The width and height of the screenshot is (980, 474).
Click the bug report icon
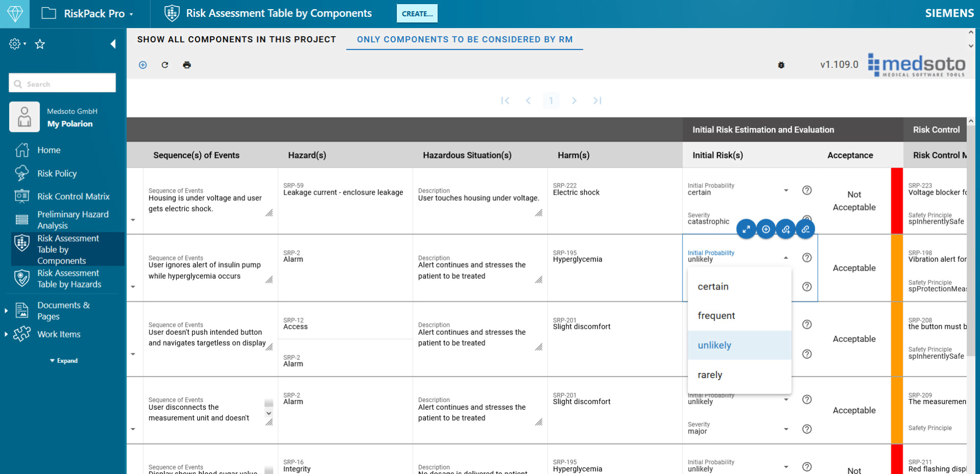pos(781,65)
